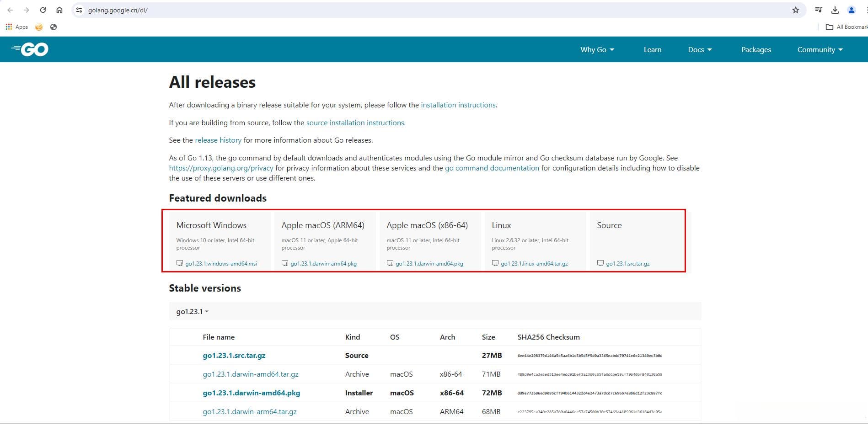This screenshot has height=426, width=868.
Task: Open the browser profile avatar
Action: click(852, 10)
